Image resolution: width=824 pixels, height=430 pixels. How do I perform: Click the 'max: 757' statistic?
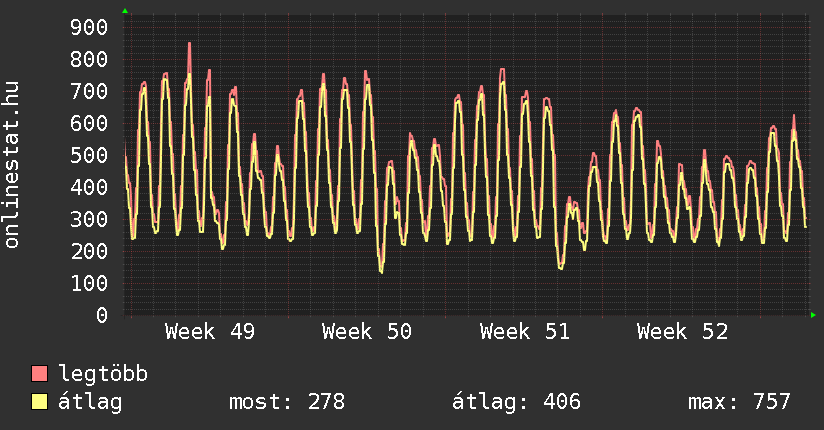739,402
